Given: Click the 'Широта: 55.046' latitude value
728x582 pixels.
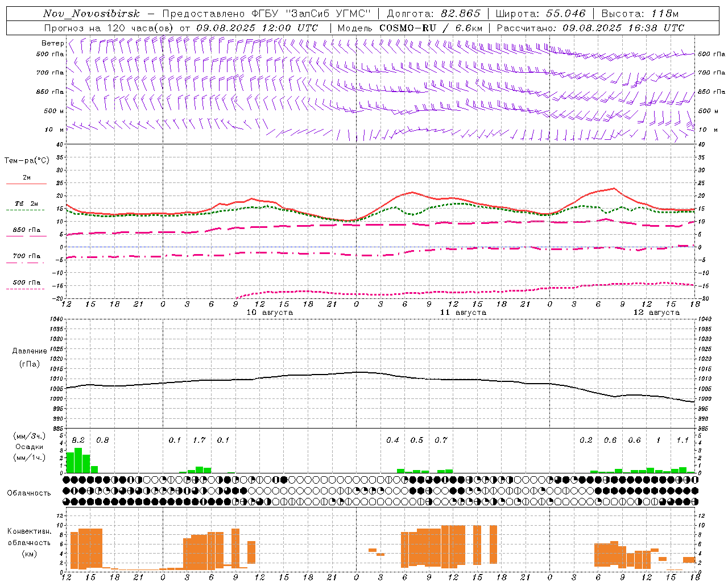Looking at the screenshot, I should [x=540, y=14].
